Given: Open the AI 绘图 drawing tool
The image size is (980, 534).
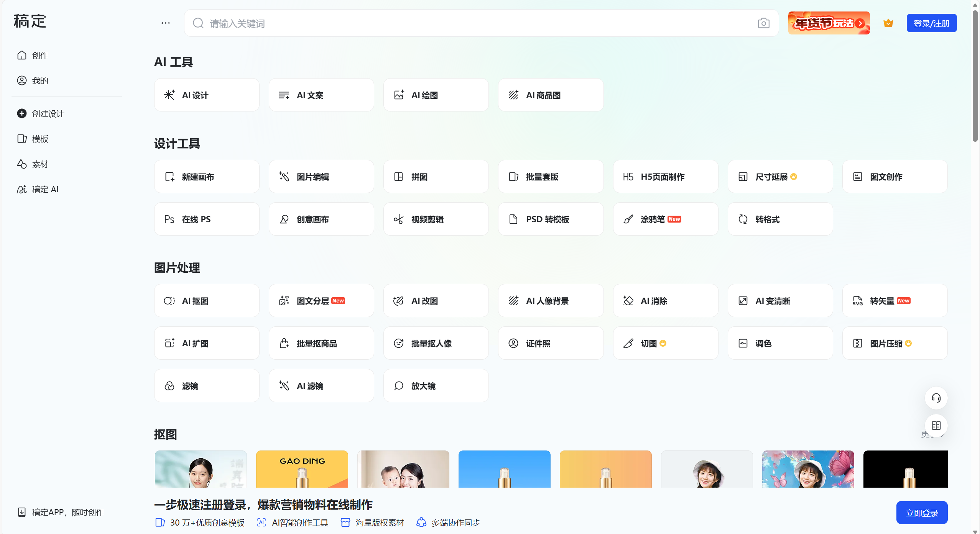Looking at the screenshot, I should click(x=436, y=95).
